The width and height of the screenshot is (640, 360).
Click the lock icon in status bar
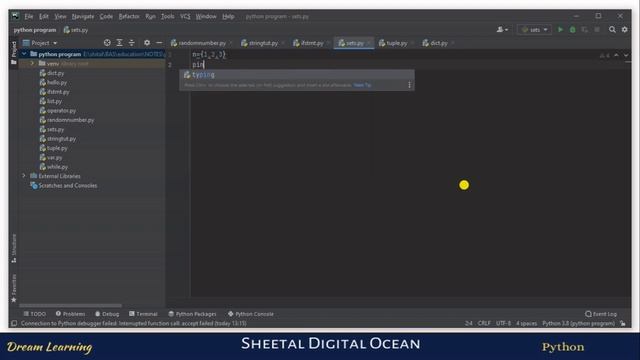pyautogui.click(x=623, y=323)
